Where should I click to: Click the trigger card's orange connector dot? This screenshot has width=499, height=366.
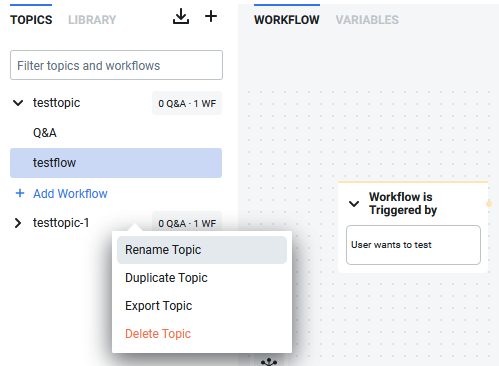click(489, 204)
